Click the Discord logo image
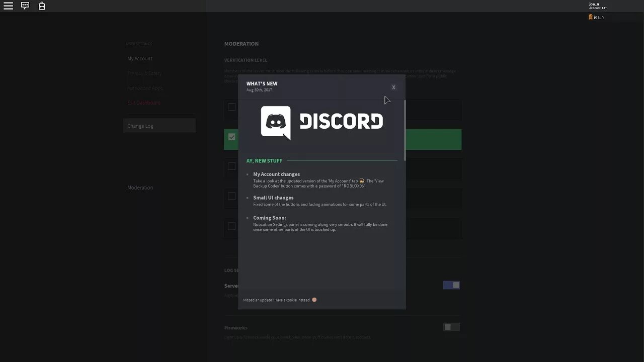 click(322, 122)
